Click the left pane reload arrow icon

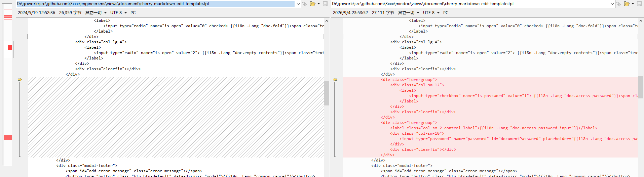coord(305,4)
